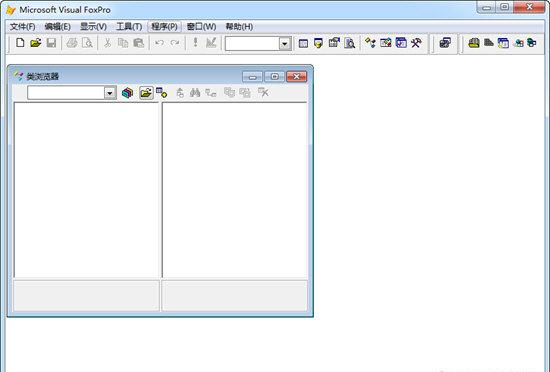550x372 pixels.
Task: Click the second-to-last icon in the main toolbar
Action: [x=518, y=43]
